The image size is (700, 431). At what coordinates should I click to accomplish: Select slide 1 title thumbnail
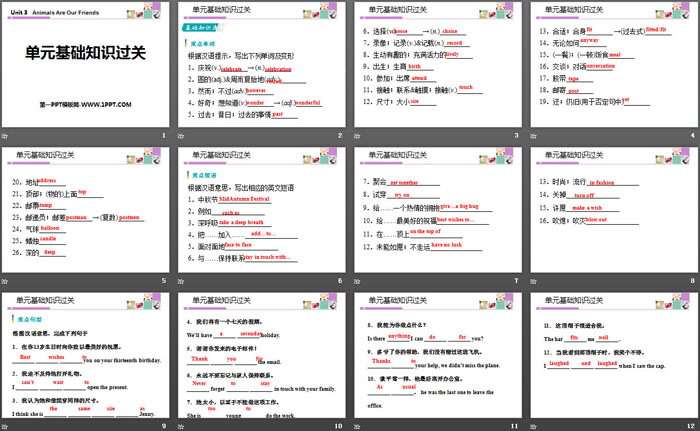85,64
